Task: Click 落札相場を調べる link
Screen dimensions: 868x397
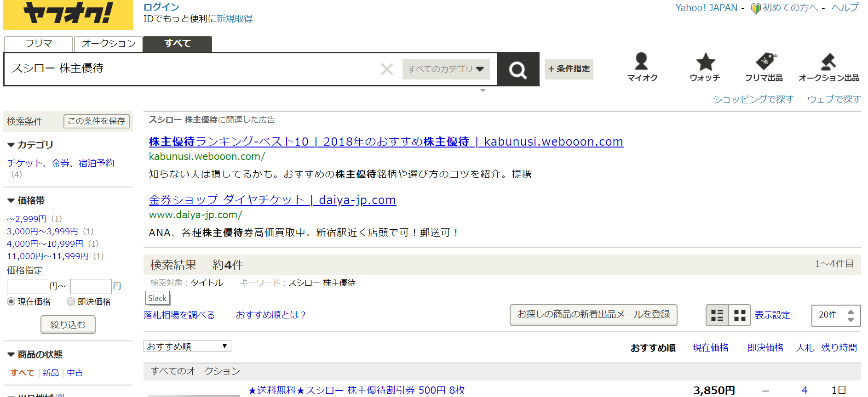Action: pos(179,315)
